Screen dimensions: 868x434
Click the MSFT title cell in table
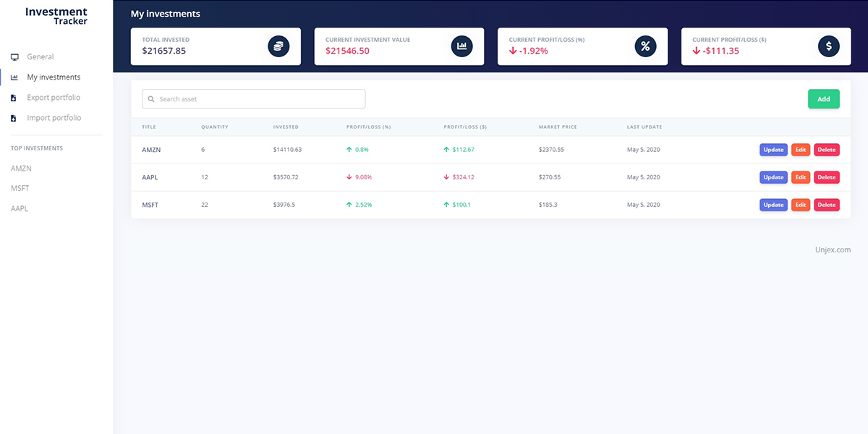(150, 205)
